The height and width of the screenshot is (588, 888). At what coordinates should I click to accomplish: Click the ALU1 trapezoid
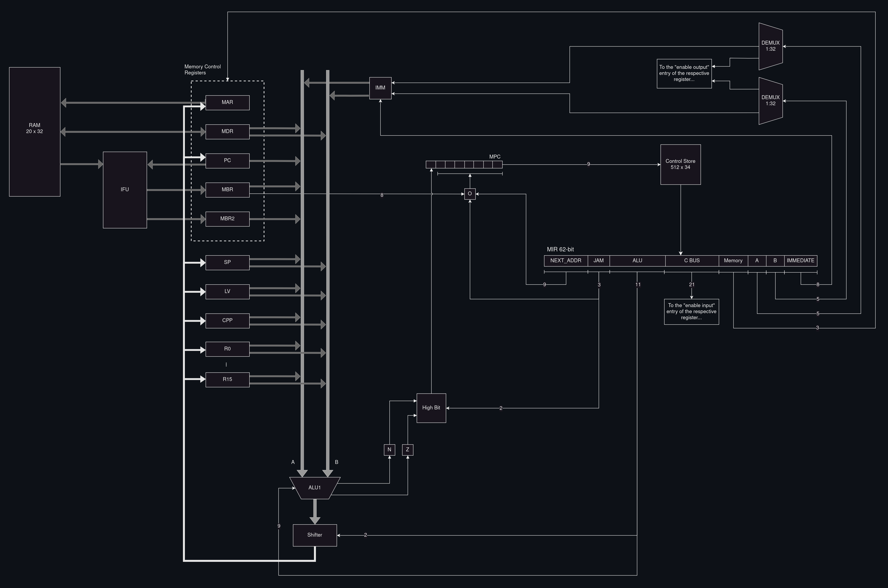pyautogui.click(x=314, y=488)
